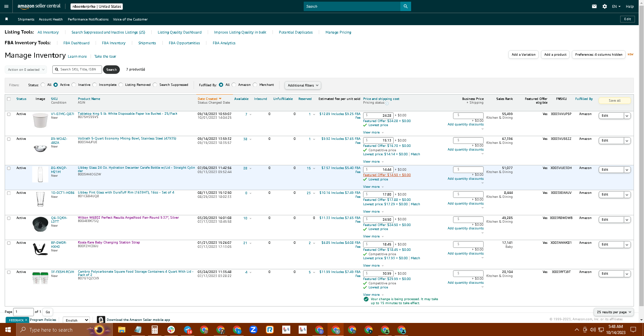This screenshot has height=336, width=644.
Task: Check the Vollrath mixing bowl row
Action: click(9, 139)
